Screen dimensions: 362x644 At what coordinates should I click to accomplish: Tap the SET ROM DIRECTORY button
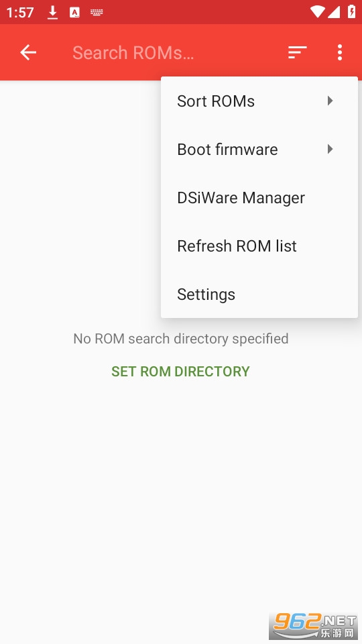pos(180,371)
